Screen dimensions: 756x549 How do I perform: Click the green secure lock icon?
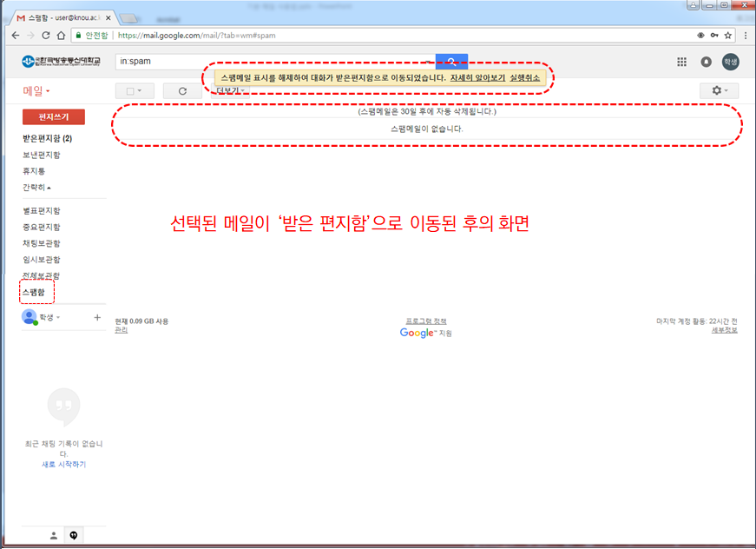point(78,36)
